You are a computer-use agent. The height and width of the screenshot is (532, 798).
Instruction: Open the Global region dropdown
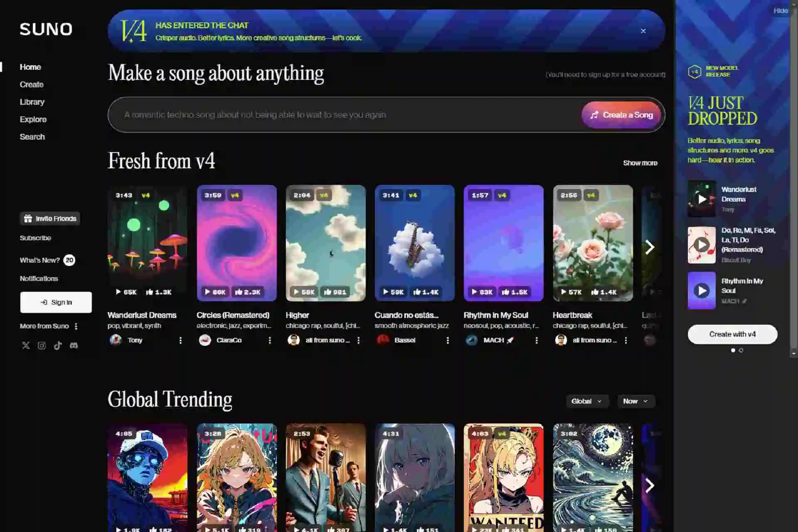[x=587, y=401]
